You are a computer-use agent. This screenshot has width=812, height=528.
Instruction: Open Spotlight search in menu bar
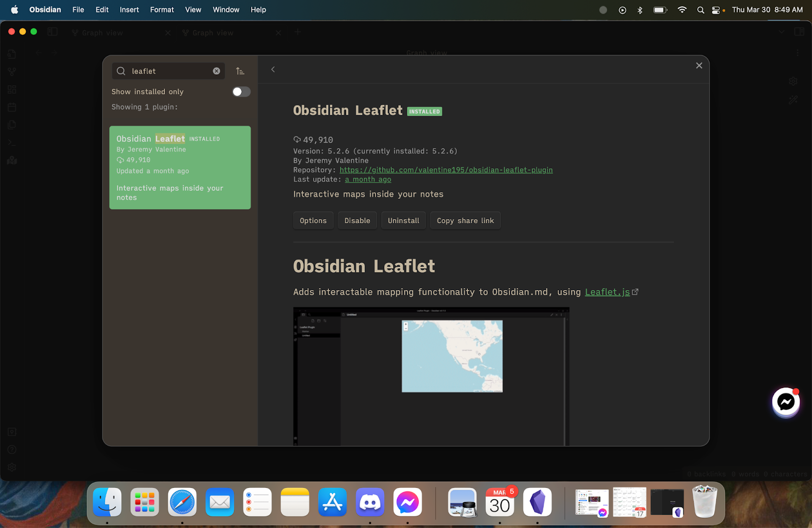click(700, 10)
